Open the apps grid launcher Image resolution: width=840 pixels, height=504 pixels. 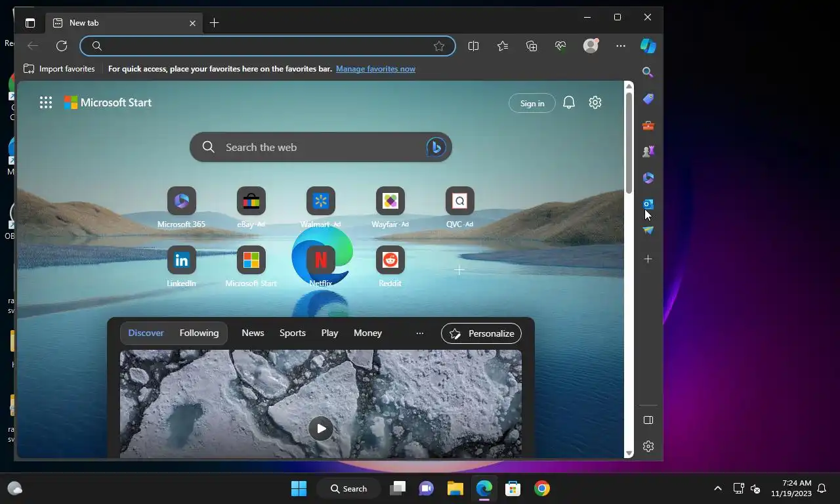coord(45,102)
